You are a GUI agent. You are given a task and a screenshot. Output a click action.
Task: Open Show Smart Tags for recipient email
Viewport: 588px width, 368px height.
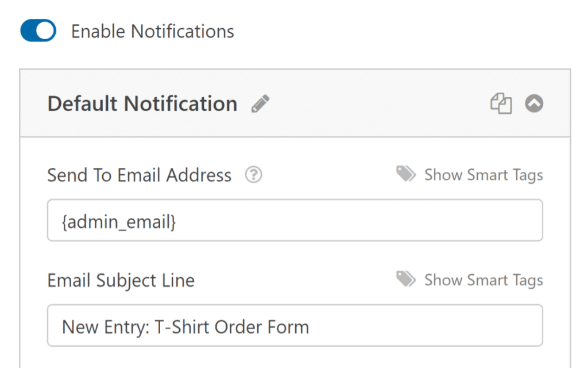tap(483, 174)
